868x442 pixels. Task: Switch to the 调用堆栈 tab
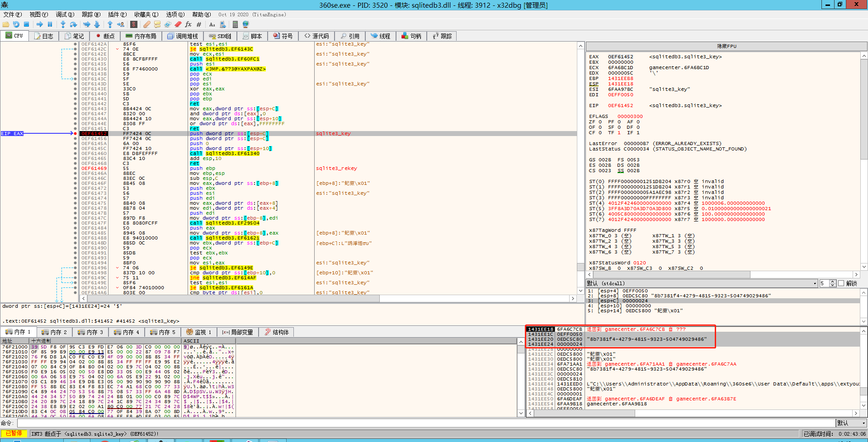click(183, 36)
